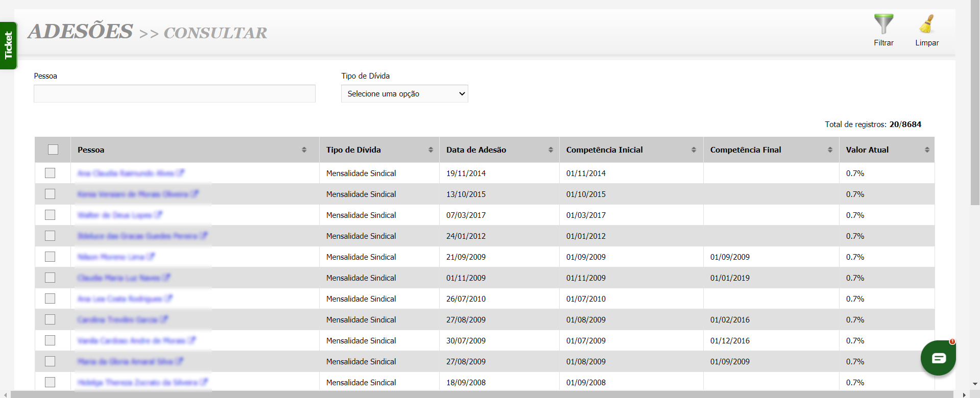Click the Limpar broom icon
The height and width of the screenshot is (398, 980).
point(926,24)
